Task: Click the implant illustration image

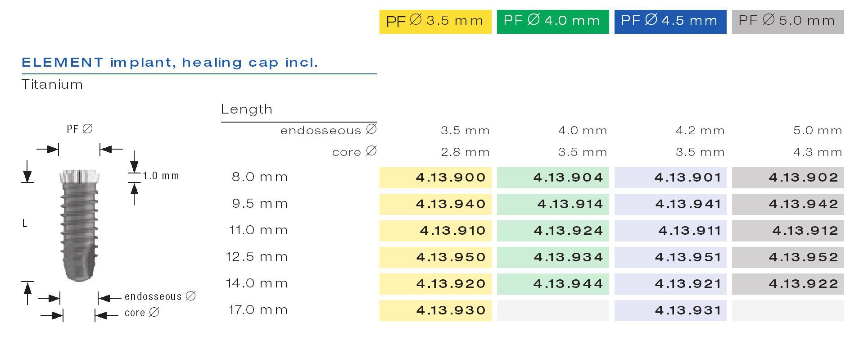Action: (x=79, y=225)
